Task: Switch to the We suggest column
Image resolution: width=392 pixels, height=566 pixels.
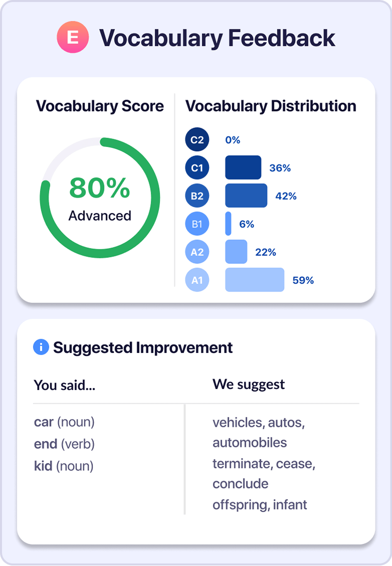Action: [x=250, y=384]
